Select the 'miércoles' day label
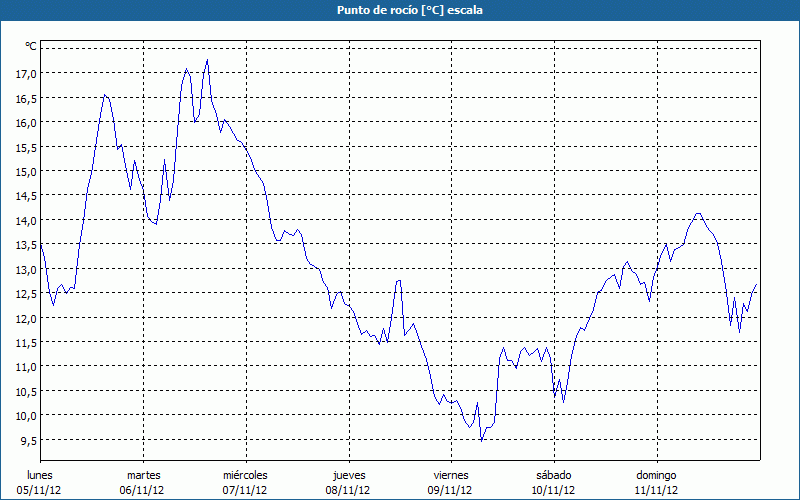 [245, 475]
